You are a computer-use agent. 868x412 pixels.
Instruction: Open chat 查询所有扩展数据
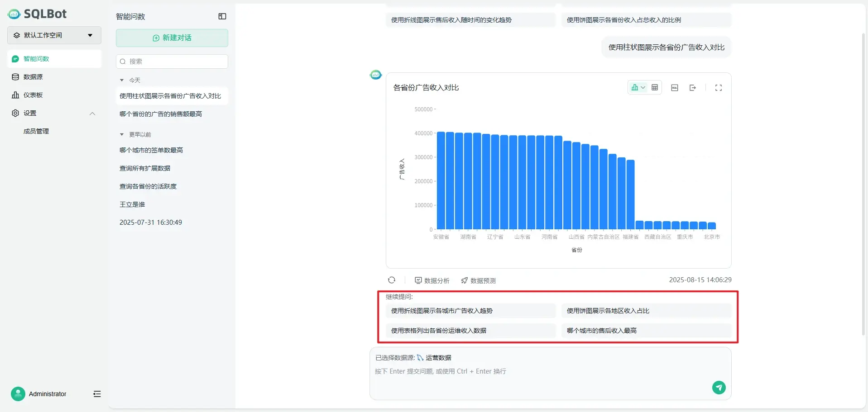(172, 168)
